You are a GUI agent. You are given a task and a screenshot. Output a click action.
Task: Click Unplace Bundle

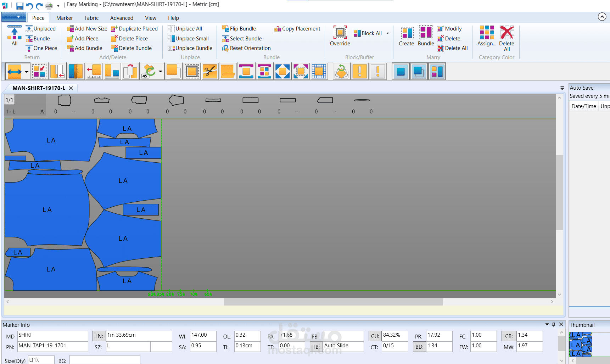[x=190, y=48]
